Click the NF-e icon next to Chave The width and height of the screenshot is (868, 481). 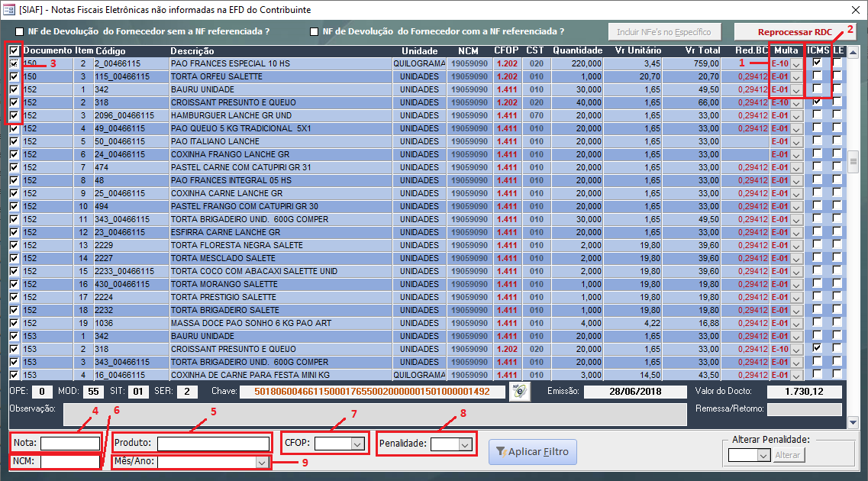[520, 392]
